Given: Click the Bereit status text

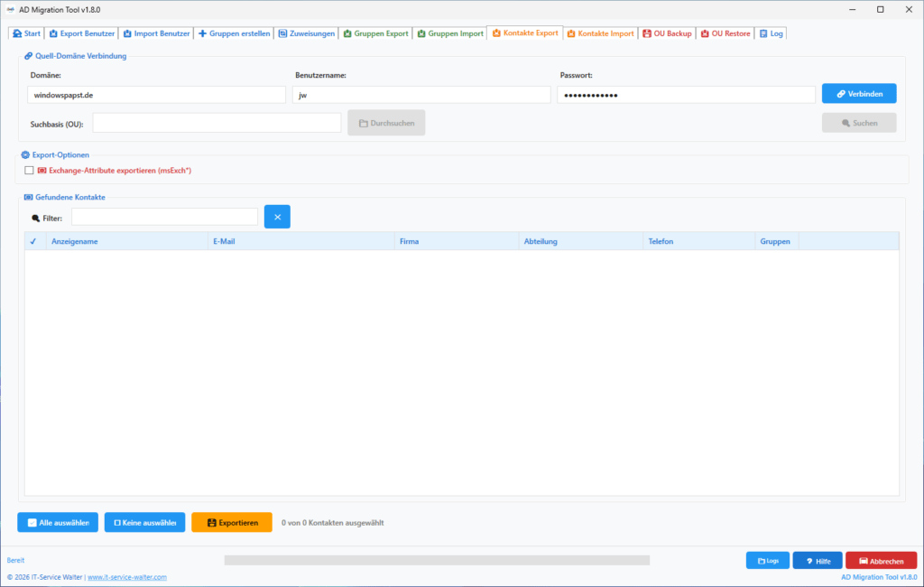Looking at the screenshot, I should [15, 560].
